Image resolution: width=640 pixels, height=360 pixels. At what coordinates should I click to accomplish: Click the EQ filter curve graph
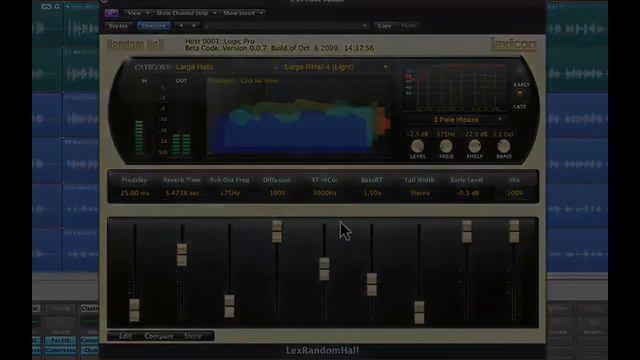(x=455, y=88)
